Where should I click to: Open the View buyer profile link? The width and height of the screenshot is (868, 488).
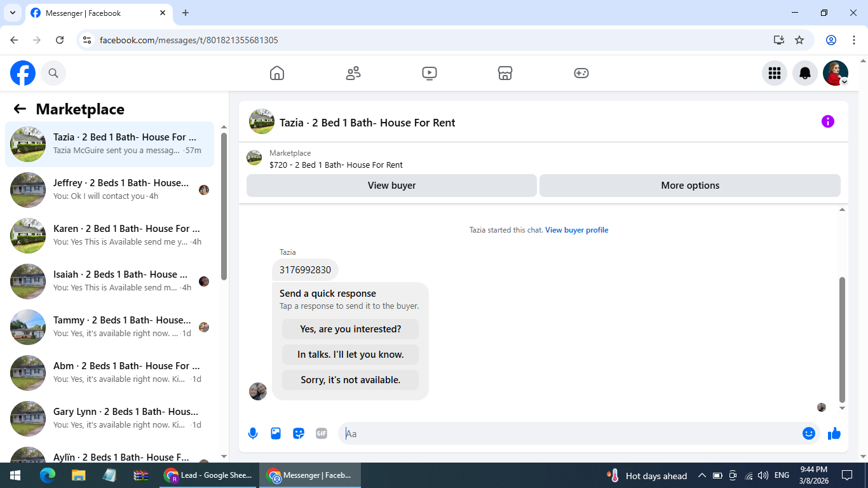[x=576, y=230]
